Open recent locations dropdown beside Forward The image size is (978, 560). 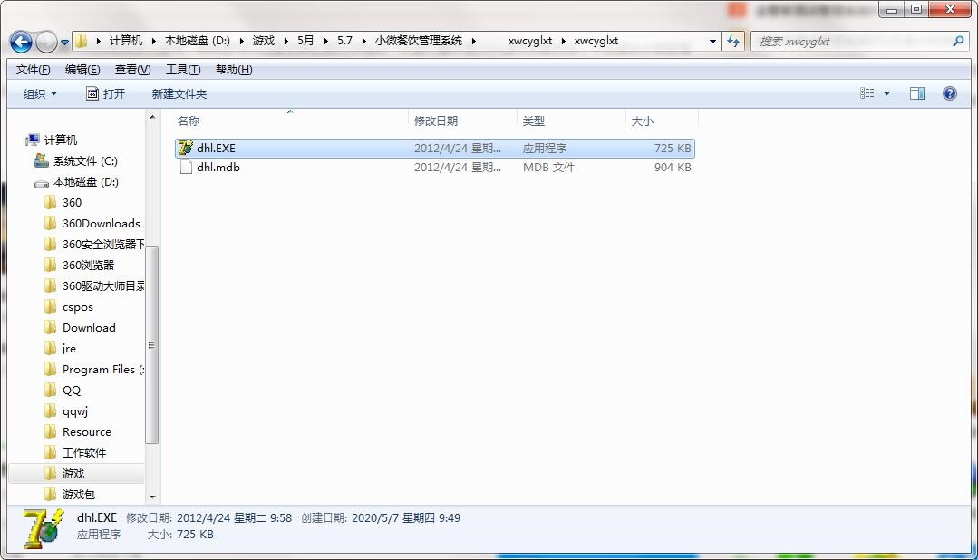pyautogui.click(x=64, y=43)
